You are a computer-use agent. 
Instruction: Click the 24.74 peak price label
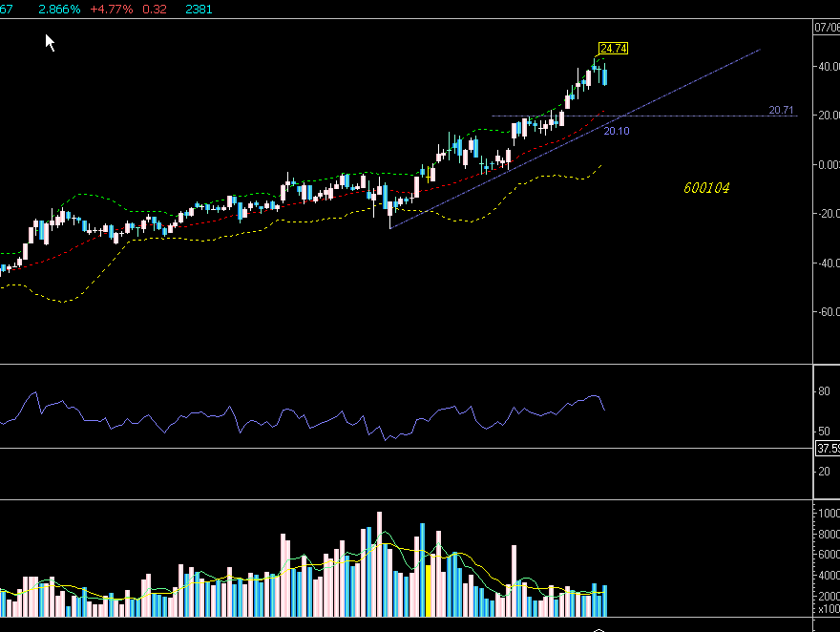point(614,49)
